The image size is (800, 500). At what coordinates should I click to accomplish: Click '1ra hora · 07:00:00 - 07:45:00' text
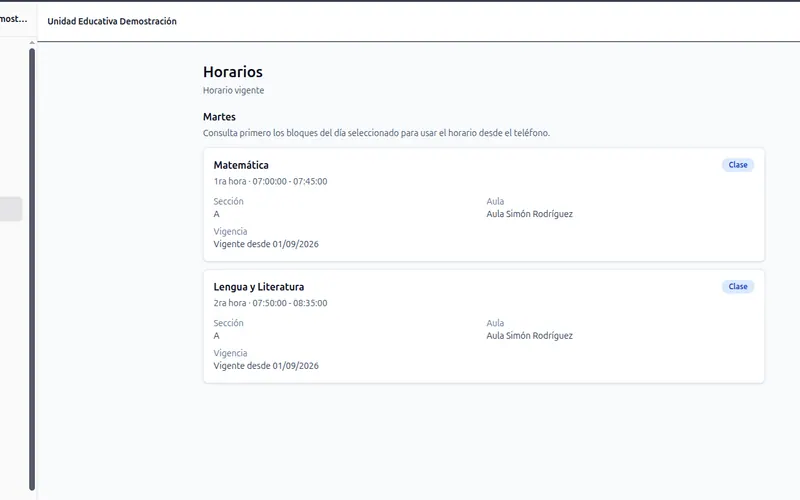(270, 181)
